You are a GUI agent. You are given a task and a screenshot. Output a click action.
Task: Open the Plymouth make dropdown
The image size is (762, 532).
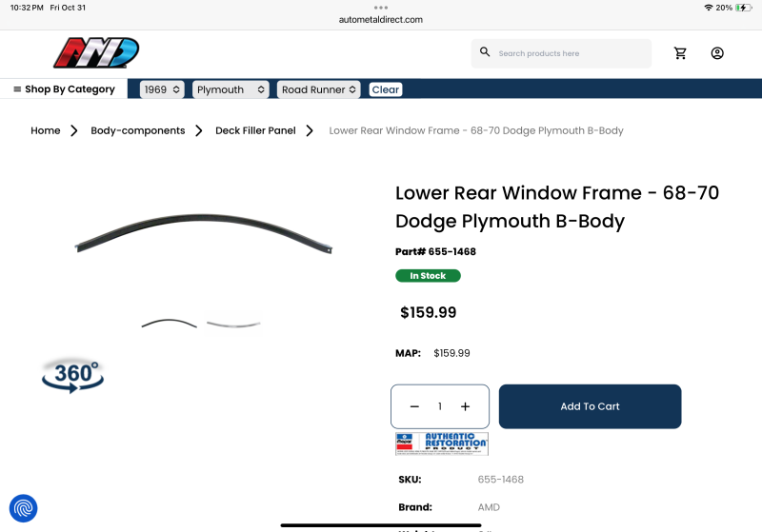tap(231, 89)
